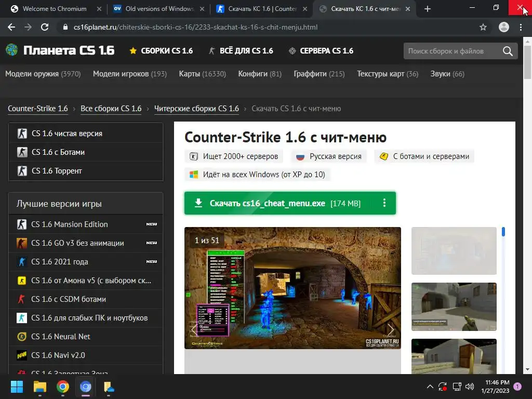Reload the current page
532x399 pixels.
pyautogui.click(x=45, y=27)
